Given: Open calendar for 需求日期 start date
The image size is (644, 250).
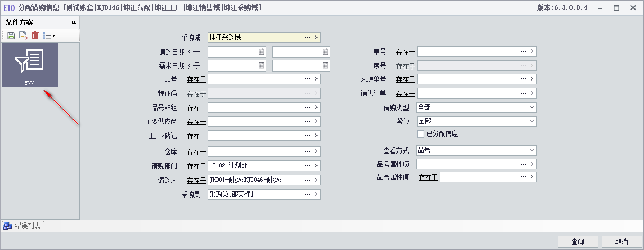Looking at the screenshot, I should [261, 66].
